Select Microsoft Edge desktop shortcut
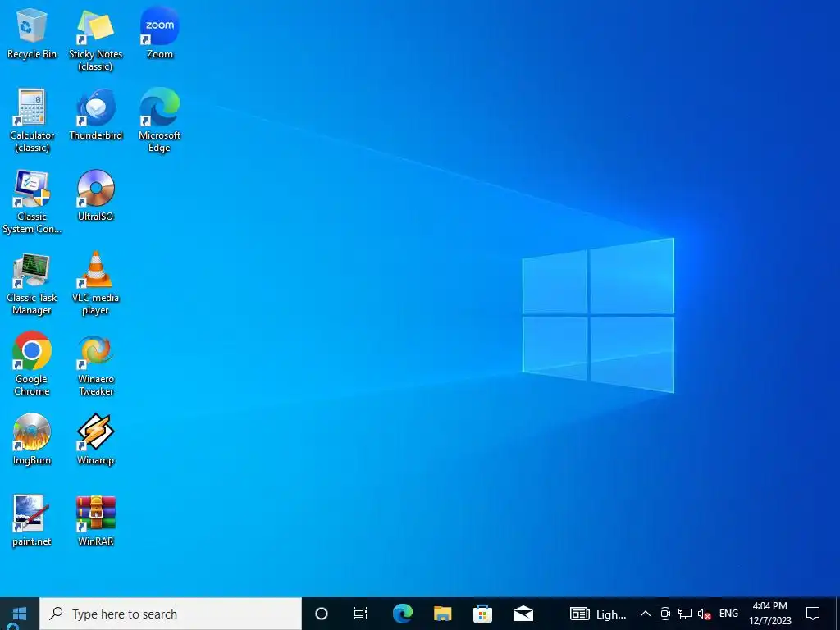Image resolution: width=840 pixels, height=630 pixels. 160,121
